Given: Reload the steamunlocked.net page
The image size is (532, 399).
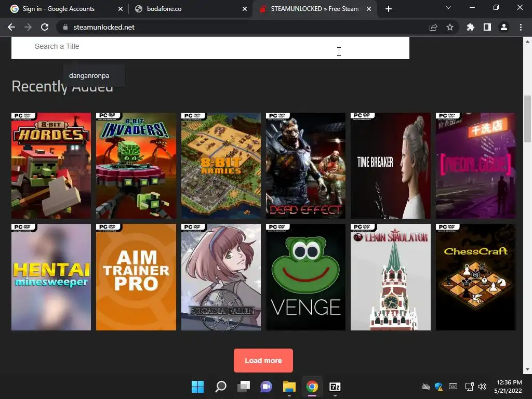Looking at the screenshot, I should (x=45, y=27).
